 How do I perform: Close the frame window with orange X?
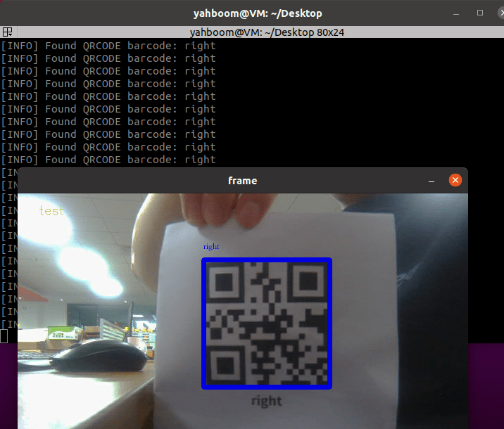(x=455, y=180)
